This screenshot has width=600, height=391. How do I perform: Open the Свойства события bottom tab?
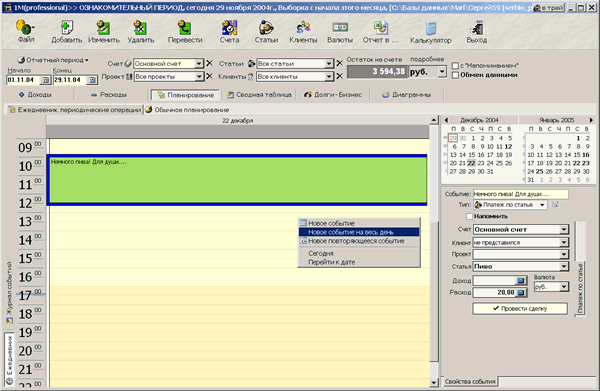pyautogui.click(x=470, y=381)
